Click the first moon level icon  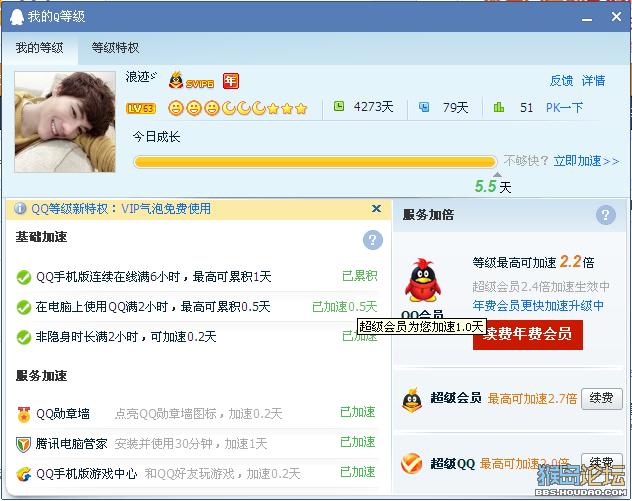point(229,108)
